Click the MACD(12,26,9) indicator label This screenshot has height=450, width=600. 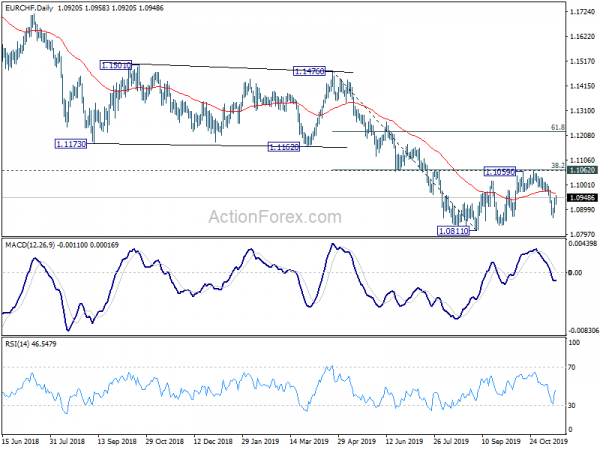(30, 245)
